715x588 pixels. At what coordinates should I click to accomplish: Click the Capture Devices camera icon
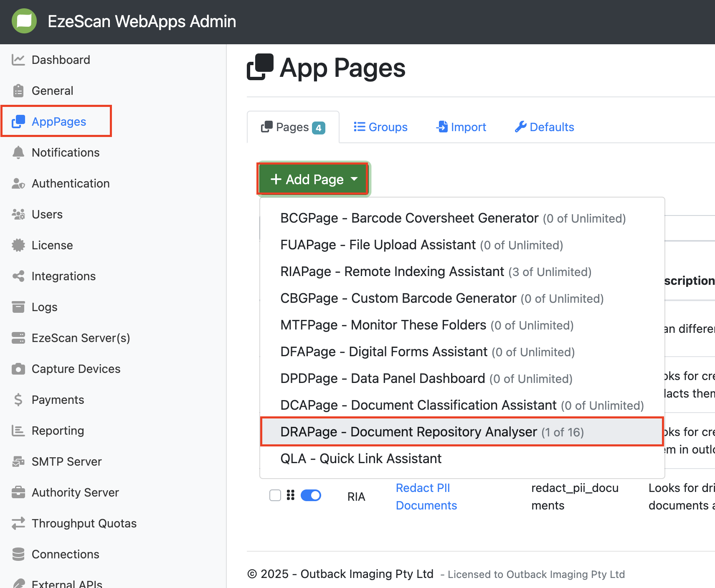(x=18, y=369)
